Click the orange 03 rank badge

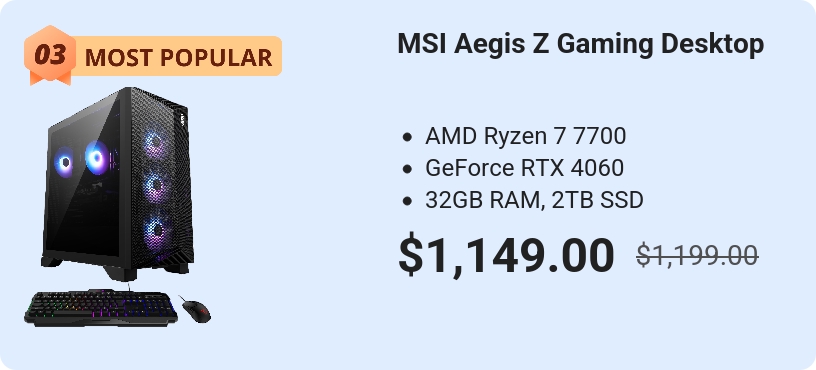tap(50, 55)
